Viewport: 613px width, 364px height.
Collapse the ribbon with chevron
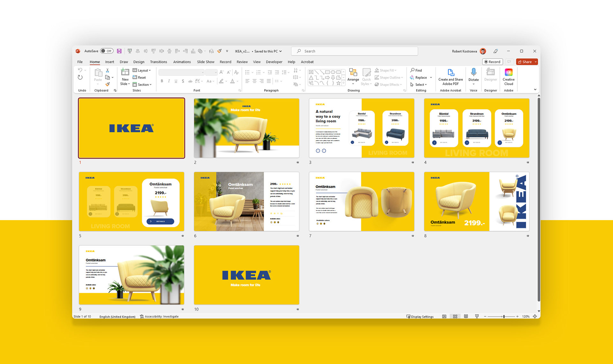coord(535,90)
